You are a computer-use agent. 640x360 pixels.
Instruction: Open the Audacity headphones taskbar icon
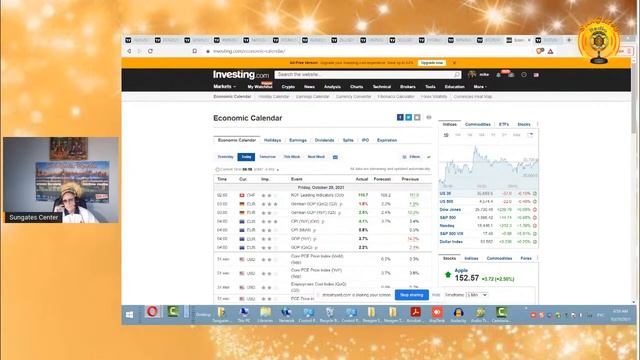click(458, 313)
